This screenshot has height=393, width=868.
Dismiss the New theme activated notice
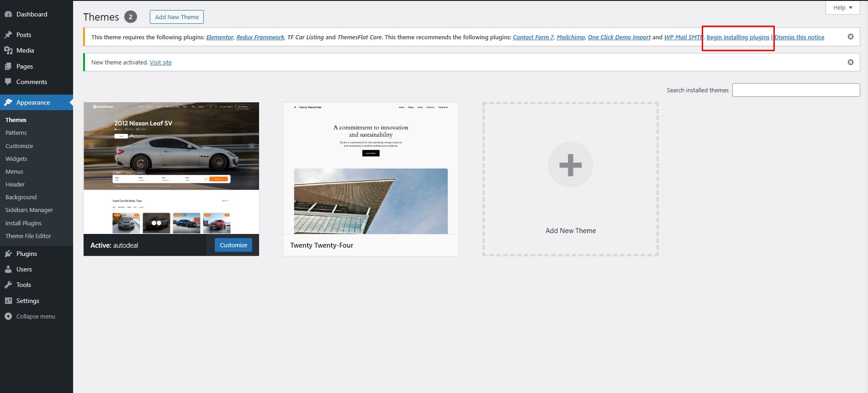851,62
